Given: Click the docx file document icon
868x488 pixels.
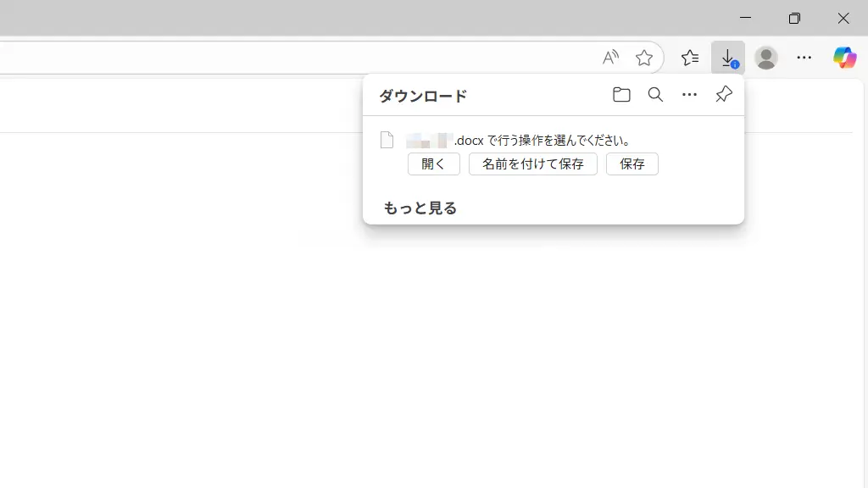Looking at the screenshot, I should pos(388,140).
